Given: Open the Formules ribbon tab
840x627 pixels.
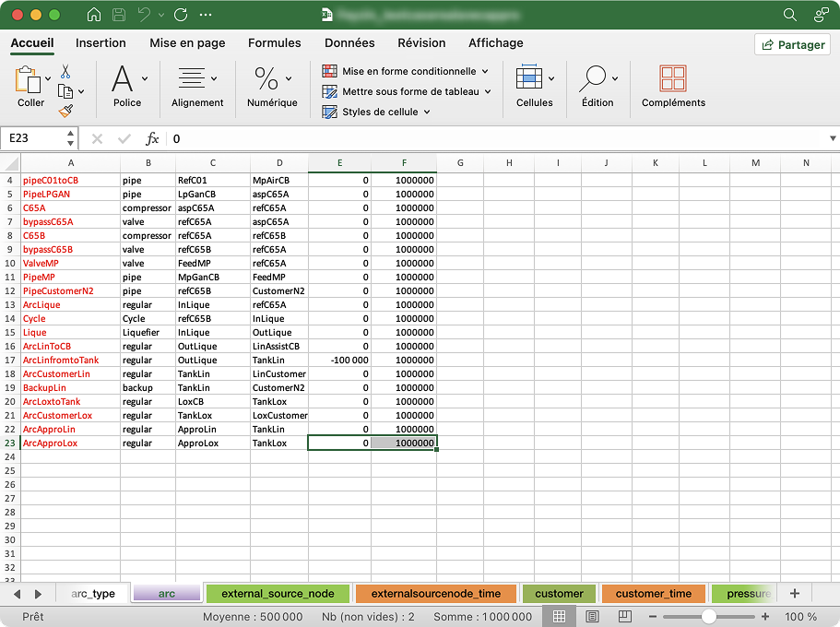Looking at the screenshot, I should 274,42.
